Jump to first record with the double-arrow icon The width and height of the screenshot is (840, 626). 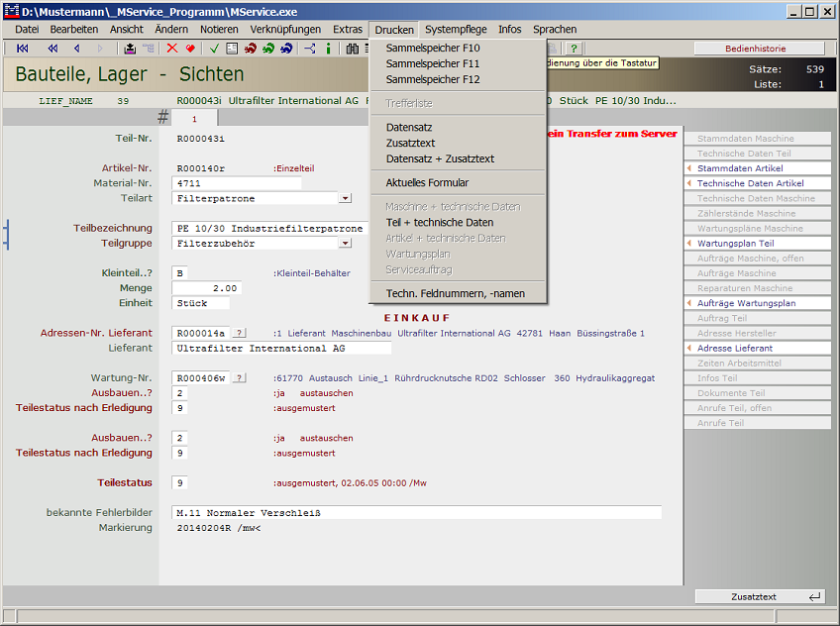click(23, 49)
